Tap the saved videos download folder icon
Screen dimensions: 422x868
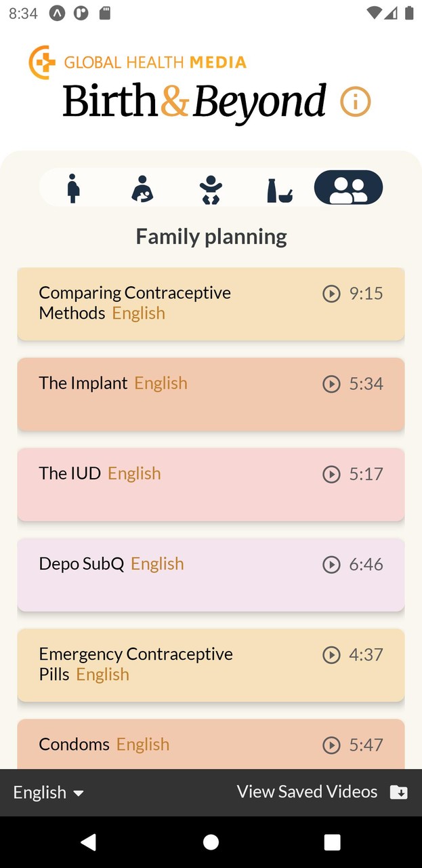(x=399, y=792)
